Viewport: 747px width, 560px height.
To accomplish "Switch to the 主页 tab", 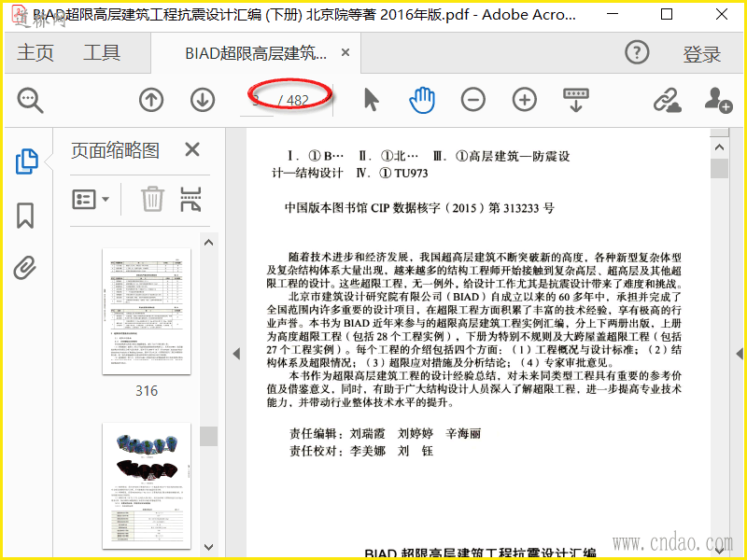I will (x=35, y=52).
